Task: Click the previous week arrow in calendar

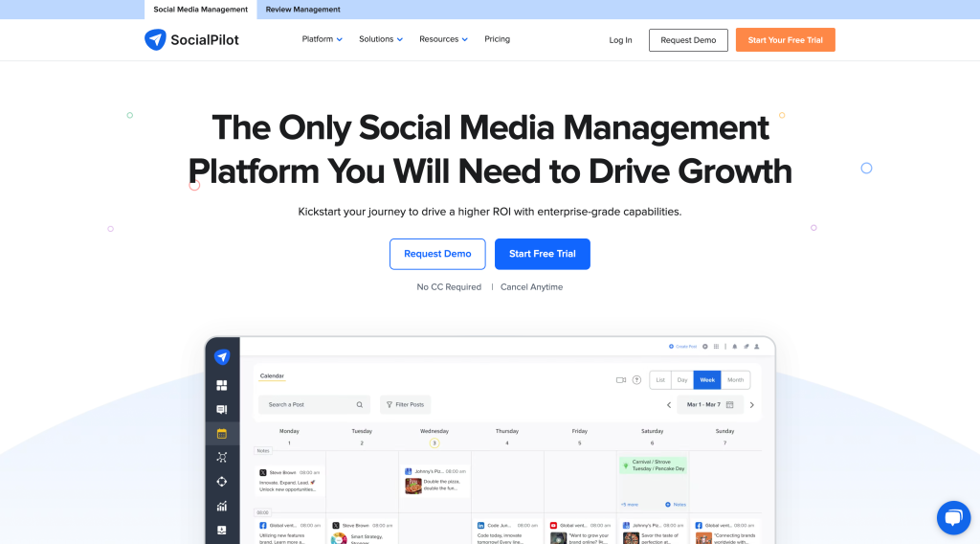Action: coord(669,405)
